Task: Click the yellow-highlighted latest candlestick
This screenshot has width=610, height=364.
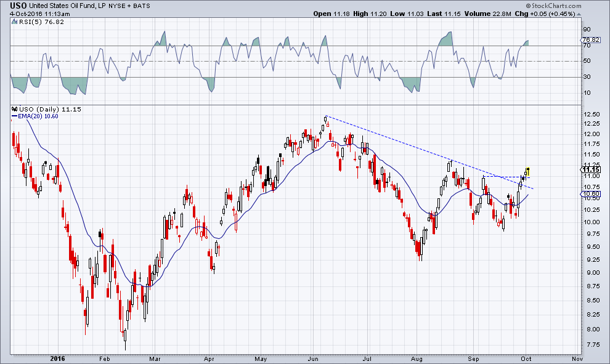Action: (528, 171)
